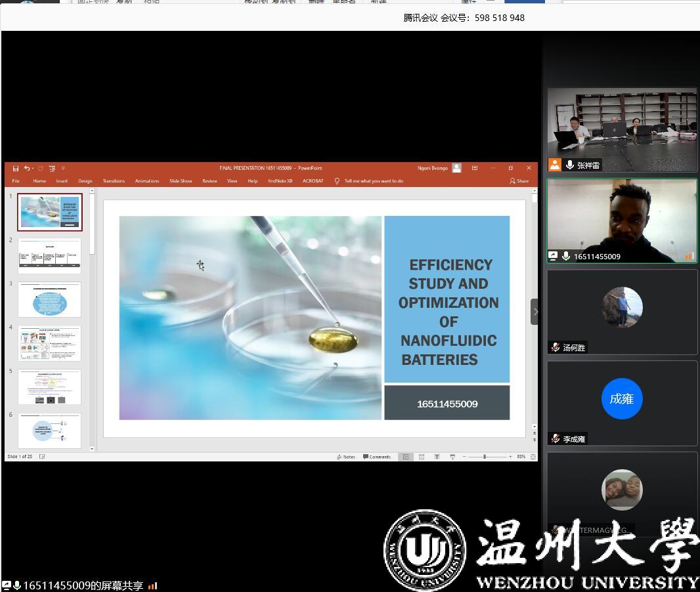Image resolution: width=700 pixels, height=592 pixels.
Task: Open Ribbon Display Options button
Action: point(475,168)
